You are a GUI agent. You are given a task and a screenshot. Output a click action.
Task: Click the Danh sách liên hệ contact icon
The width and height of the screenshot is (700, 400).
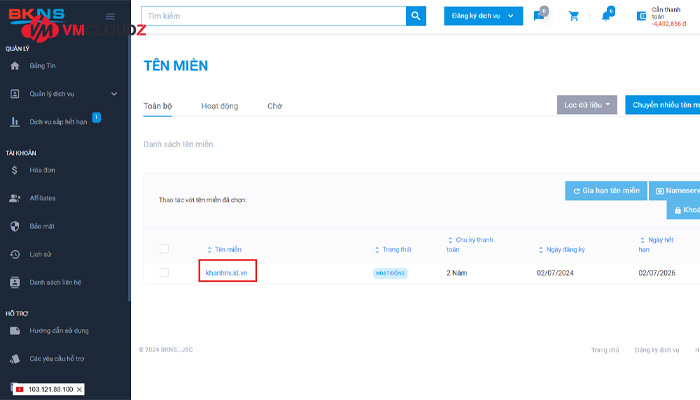point(15,283)
